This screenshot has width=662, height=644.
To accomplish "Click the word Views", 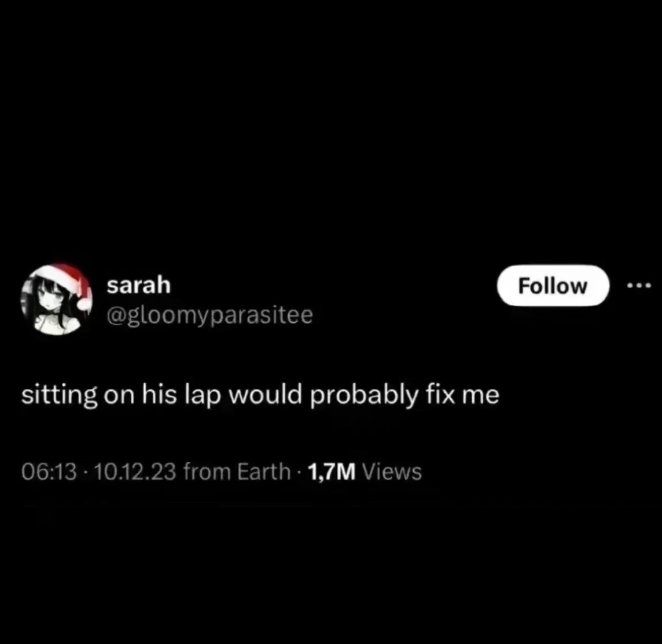I will coord(392,472).
